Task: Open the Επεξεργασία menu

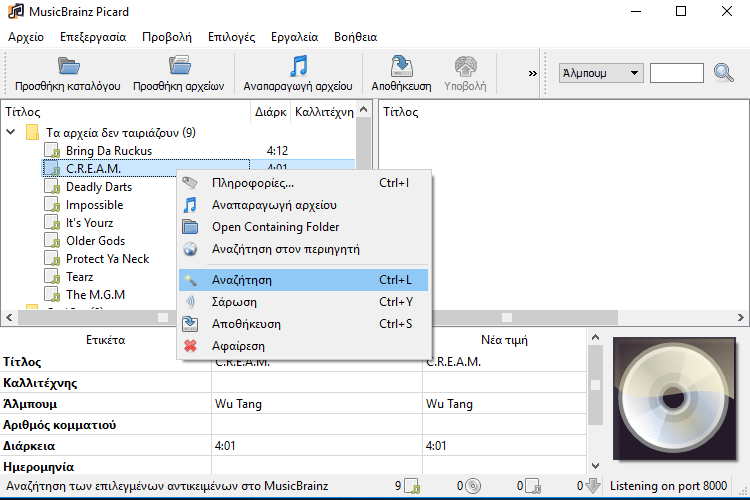Action: tap(93, 37)
